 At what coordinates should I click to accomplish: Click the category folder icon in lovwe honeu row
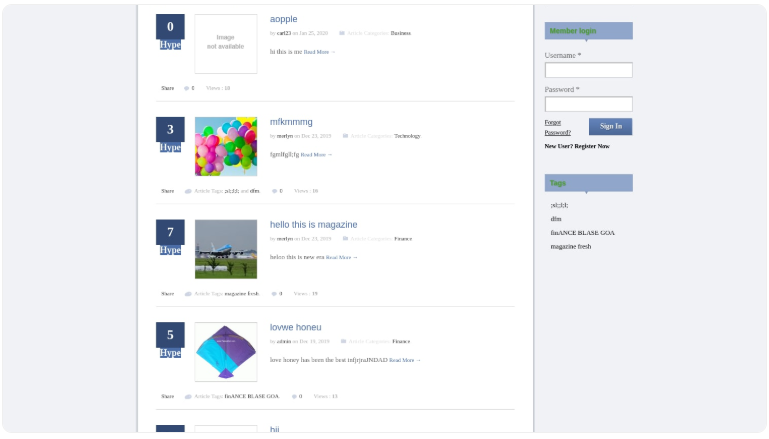[x=343, y=341]
